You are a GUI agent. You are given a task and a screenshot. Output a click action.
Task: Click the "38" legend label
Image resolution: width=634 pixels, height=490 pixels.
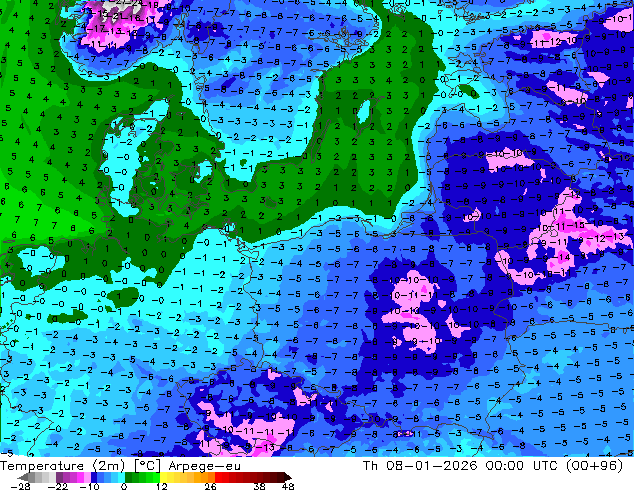260,486
